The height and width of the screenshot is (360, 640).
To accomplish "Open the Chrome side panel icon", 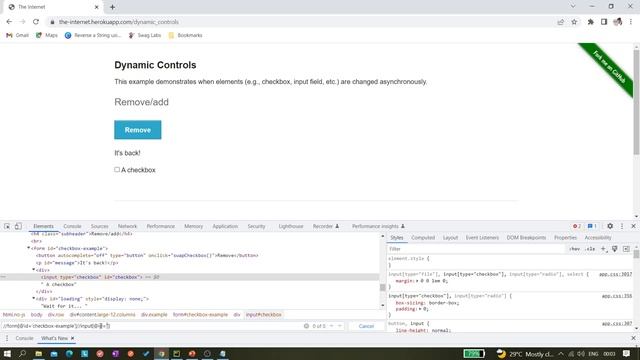I will [x=604, y=22].
